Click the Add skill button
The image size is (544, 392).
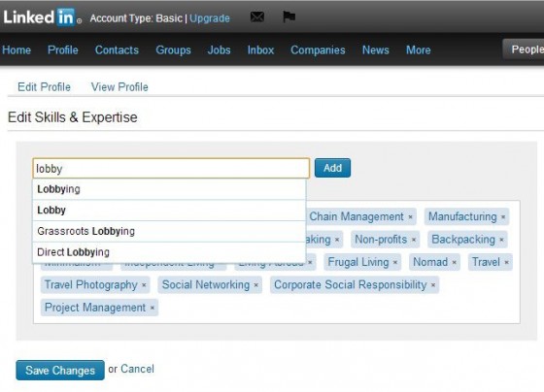pyautogui.click(x=332, y=168)
